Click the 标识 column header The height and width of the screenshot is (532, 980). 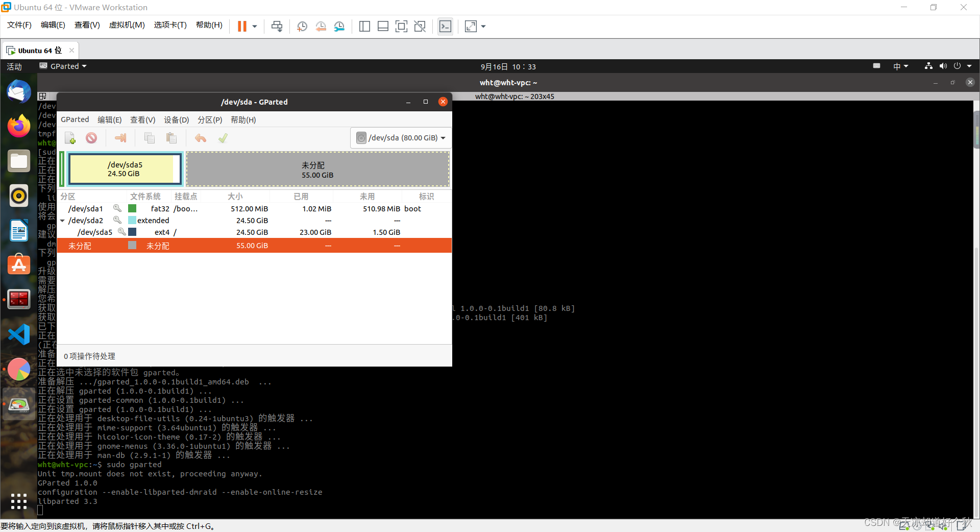point(427,197)
